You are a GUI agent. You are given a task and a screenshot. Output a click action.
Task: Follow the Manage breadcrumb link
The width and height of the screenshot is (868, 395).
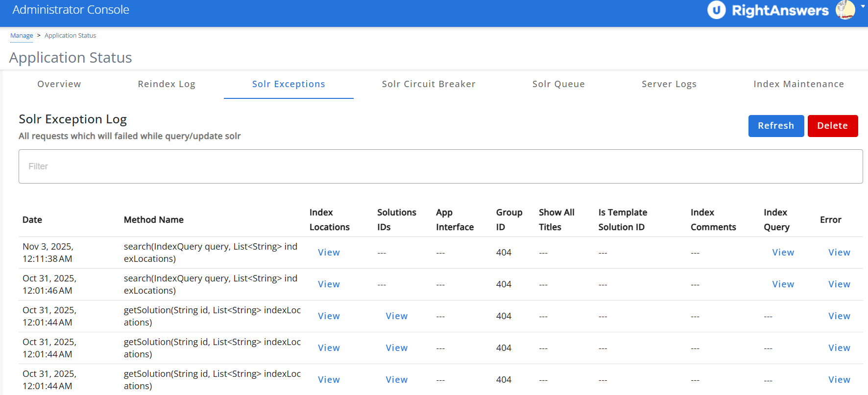22,36
